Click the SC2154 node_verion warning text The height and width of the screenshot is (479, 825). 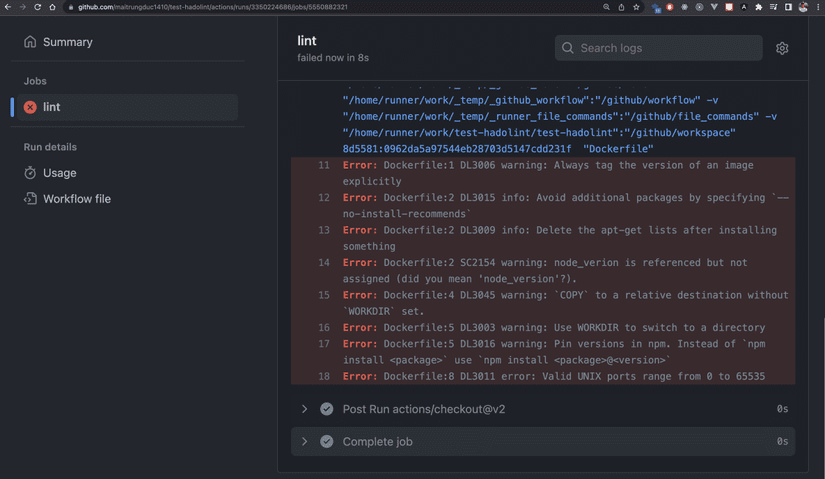point(545,271)
